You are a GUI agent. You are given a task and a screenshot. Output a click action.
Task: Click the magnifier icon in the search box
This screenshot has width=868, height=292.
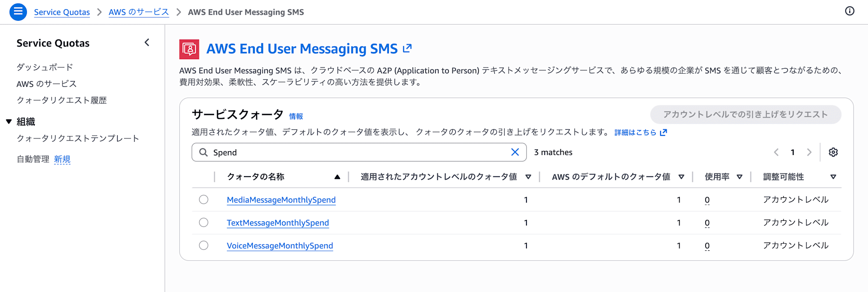203,152
